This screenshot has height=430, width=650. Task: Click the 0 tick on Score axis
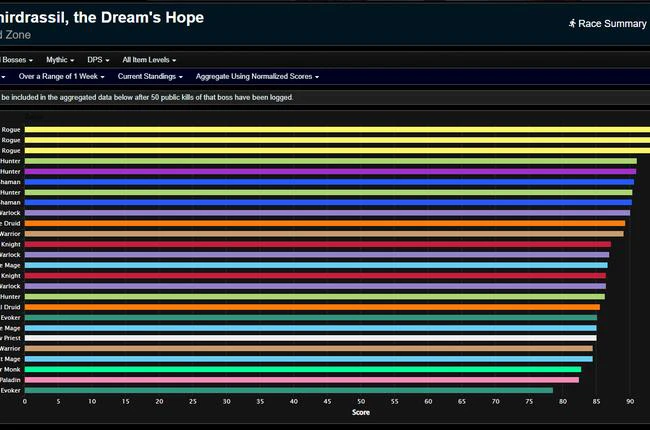click(x=25, y=401)
